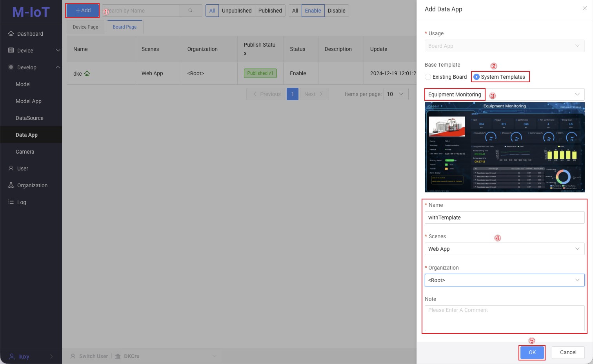Click the home icon next to the dkc app
This screenshot has width=593, height=364.
click(x=87, y=73)
